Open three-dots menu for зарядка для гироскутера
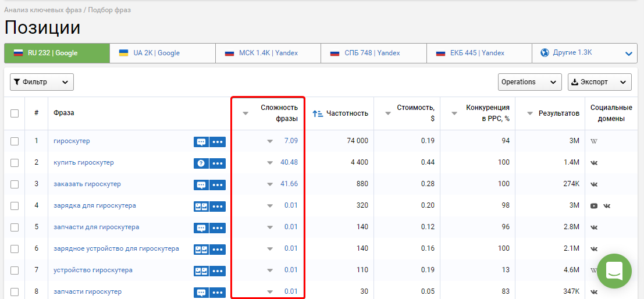This screenshot has width=644, height=299. [218, 207]
